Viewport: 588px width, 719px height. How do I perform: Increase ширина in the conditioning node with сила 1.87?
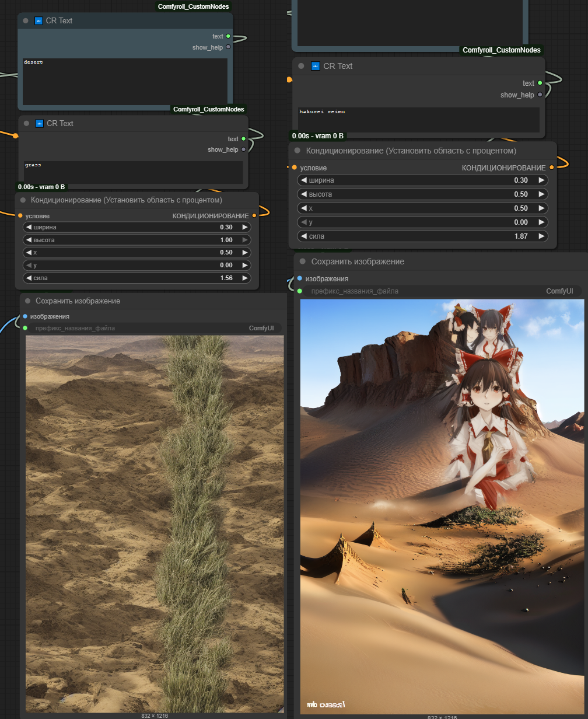(x=542, y=180)
